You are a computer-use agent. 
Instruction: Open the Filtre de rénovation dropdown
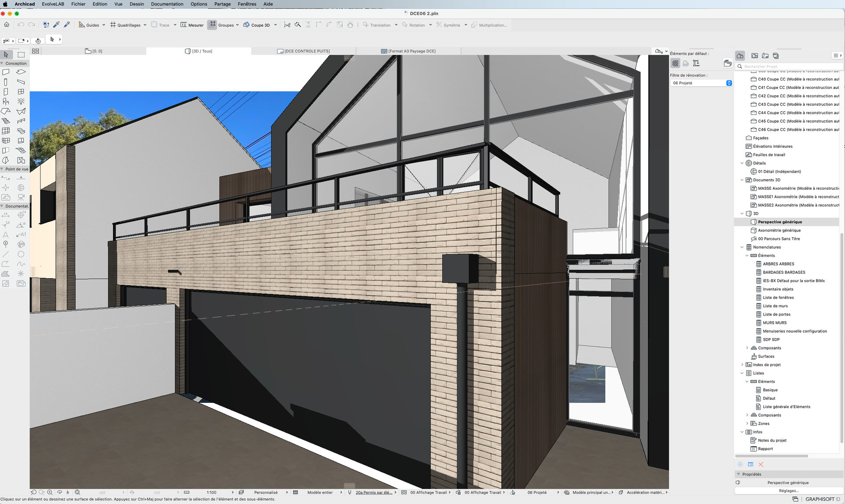point(701,83)
